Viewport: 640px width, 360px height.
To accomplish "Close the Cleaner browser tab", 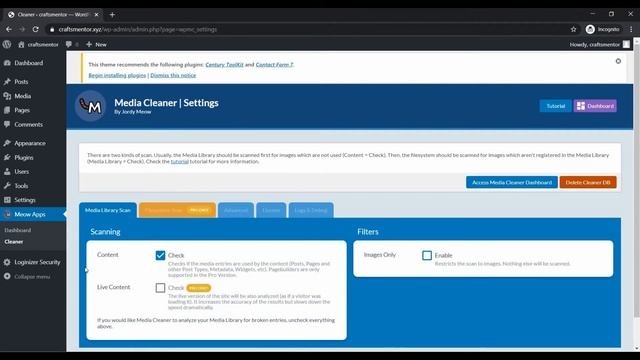I will pos(96,15).
